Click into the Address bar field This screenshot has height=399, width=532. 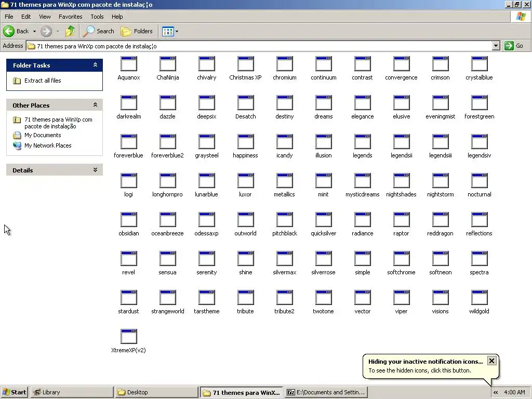[x=259, y=46]
